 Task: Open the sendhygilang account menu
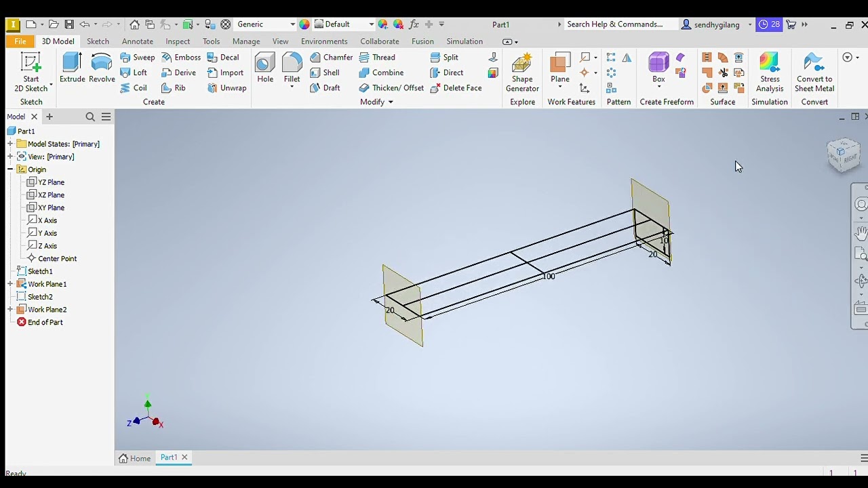pyautogui.click(x=717, y=24)
